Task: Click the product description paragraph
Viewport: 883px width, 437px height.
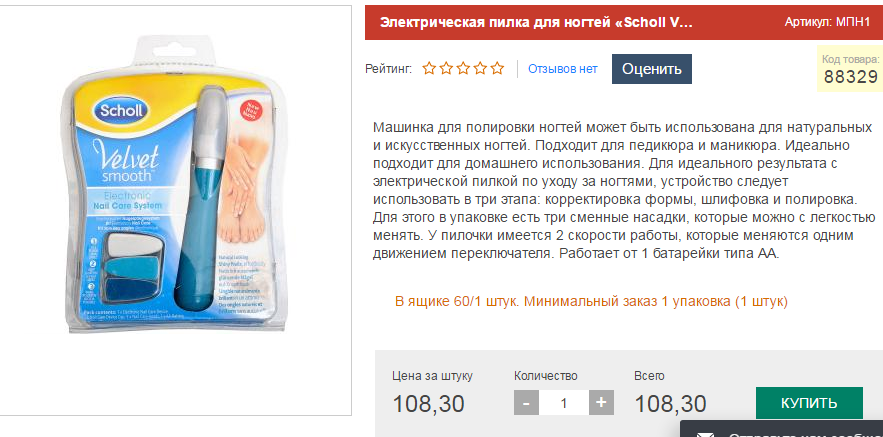Action: pos(624,190)
